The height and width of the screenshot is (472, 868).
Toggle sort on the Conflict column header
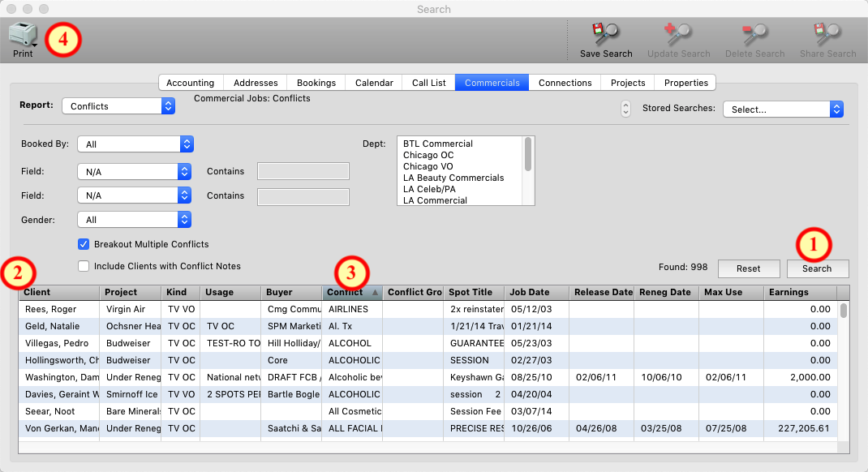click(x=353, y=292)
